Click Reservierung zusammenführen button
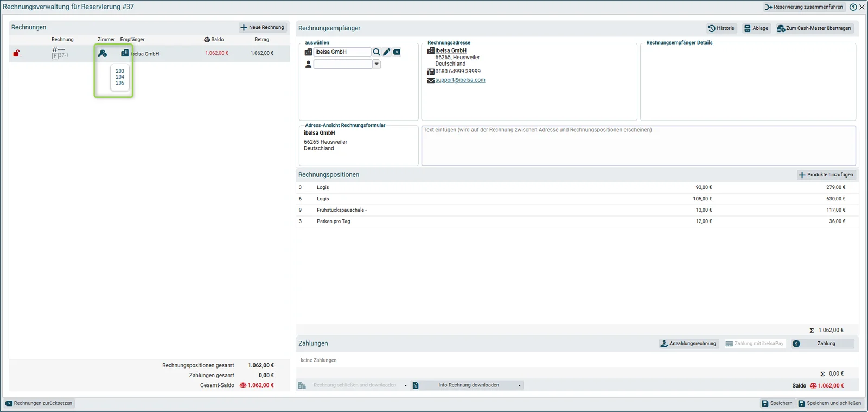This screenshot has width=868, height=412. point(804,7)
